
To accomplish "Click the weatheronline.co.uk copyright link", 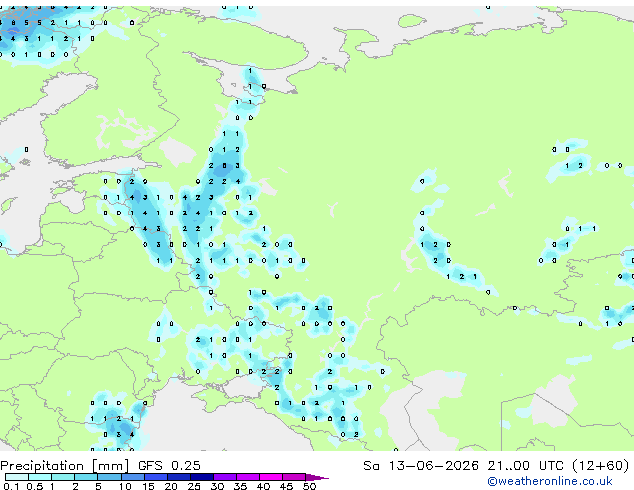I will 550,481.
